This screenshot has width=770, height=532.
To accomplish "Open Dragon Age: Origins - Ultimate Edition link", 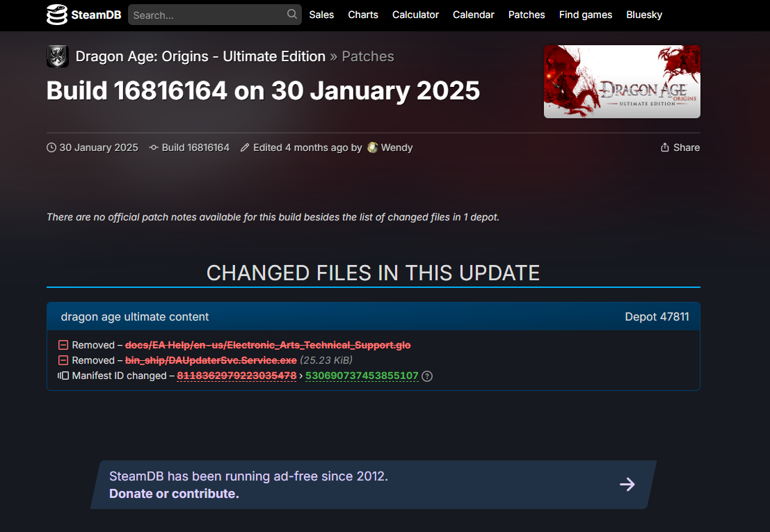I will [x=200, y=56].
